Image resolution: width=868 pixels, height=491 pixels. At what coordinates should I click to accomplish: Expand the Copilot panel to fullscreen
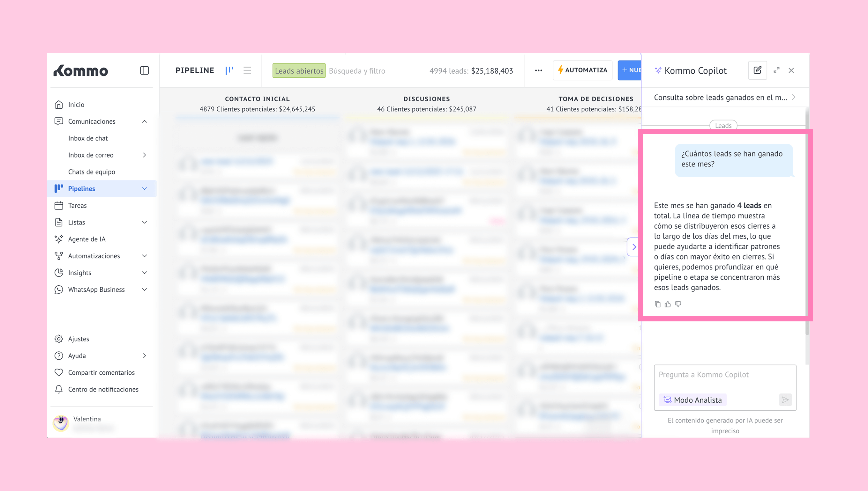click(776, 70)
